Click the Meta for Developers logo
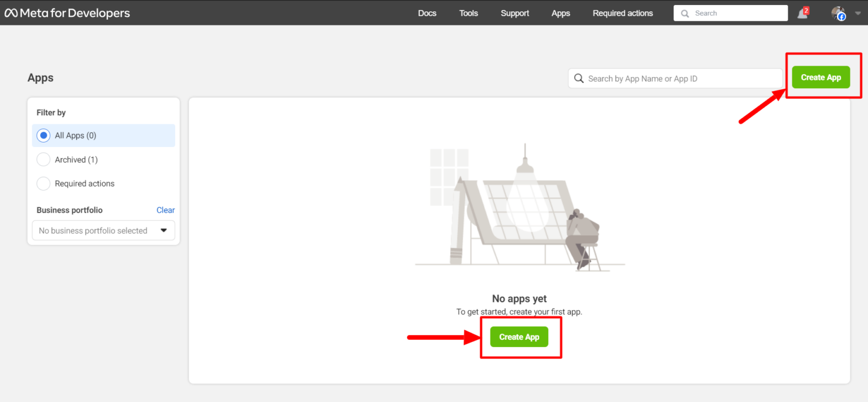This screenshot has width=868, height=402. coord(67,12)
